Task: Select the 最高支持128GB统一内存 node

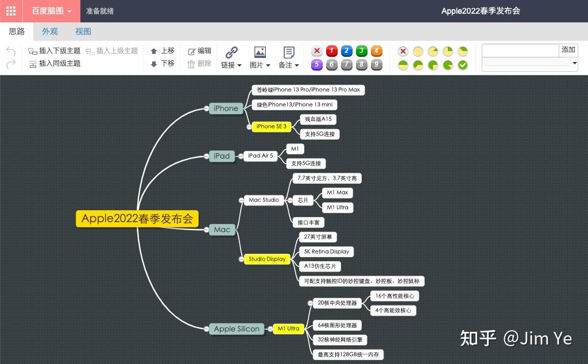Action: (x=349, y=355)
